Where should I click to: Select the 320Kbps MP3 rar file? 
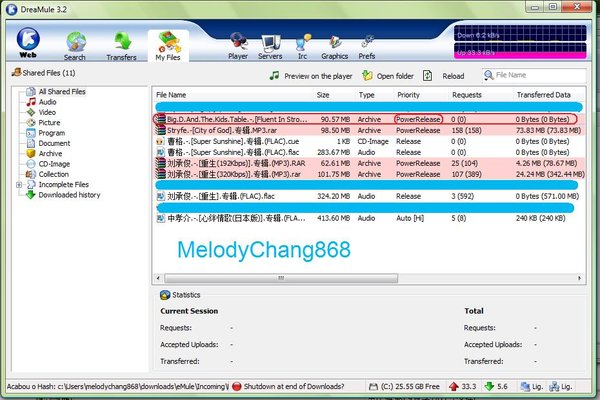pos(369,174)
